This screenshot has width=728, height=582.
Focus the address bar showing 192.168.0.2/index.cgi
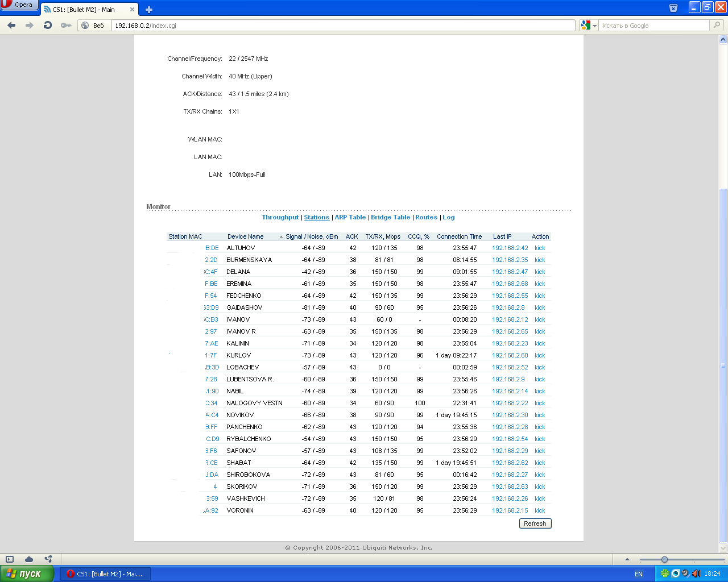click(x=344, y=26)
